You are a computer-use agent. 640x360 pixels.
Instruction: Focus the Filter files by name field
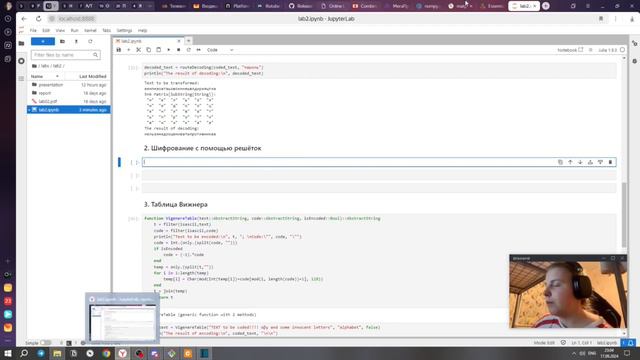point(66,55)
